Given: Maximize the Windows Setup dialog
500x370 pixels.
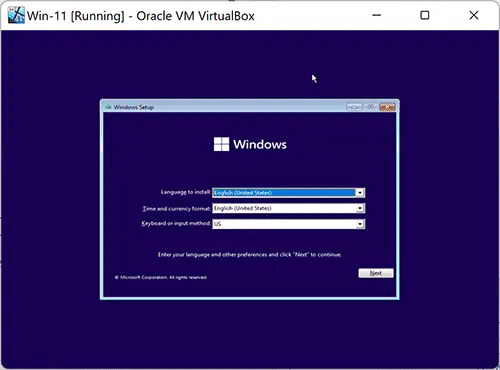Looking at the screenshot, I should pyautogui.click(x=370, y=107).
